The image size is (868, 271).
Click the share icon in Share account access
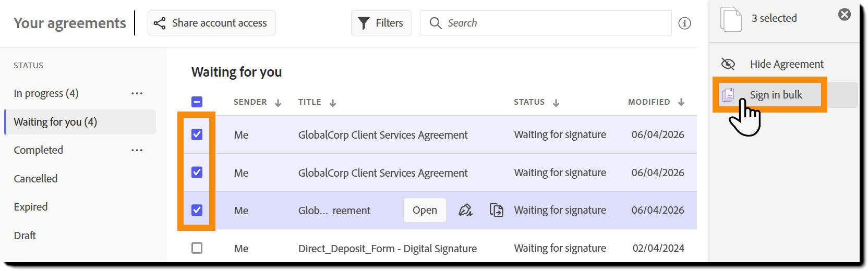tap(160, 23)
